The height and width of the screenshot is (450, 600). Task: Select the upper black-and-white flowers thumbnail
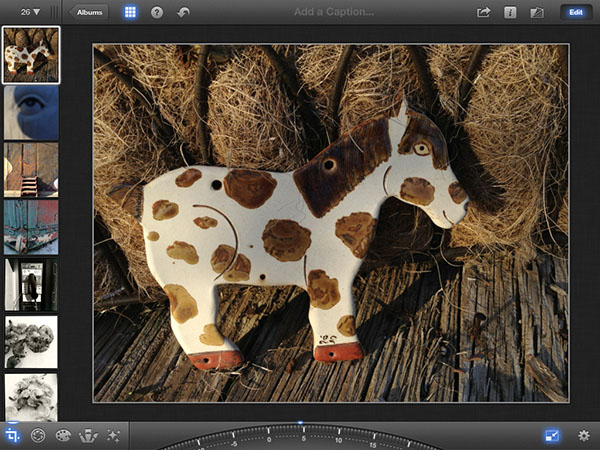tap(31, 342)
